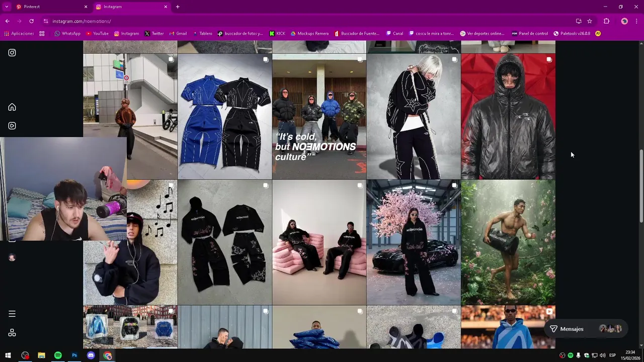The image size is (644, 362).
Task: Open profile avatar in Instagram sidebar
Action: coord(12,257)
